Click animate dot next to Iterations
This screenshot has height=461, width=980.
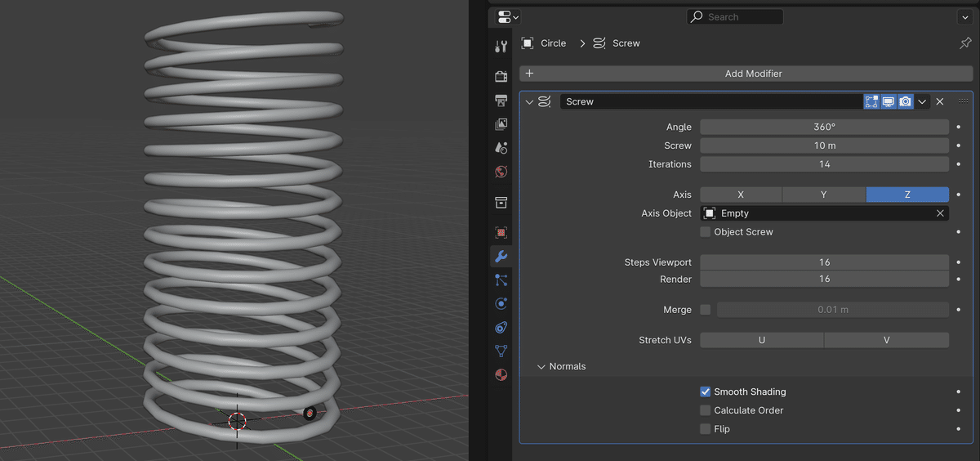coord(958,164)
